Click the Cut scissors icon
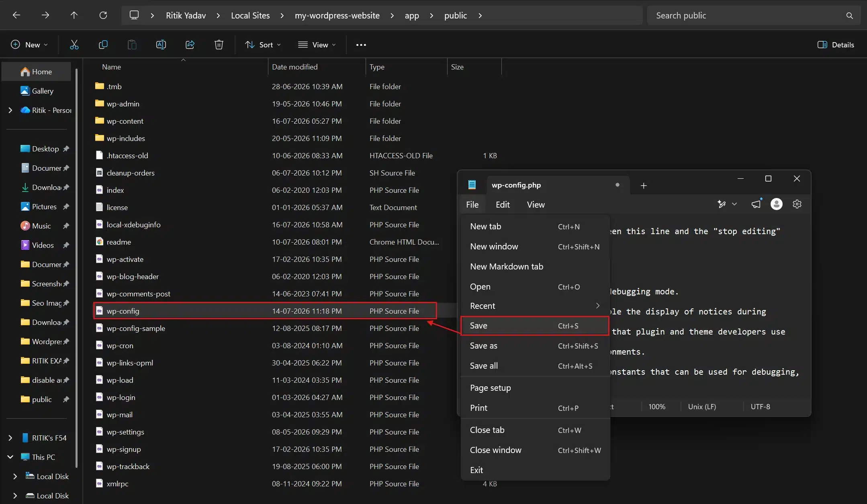Image resolution: width=867 pixels, height=504 pixels. tap(74, 45)
